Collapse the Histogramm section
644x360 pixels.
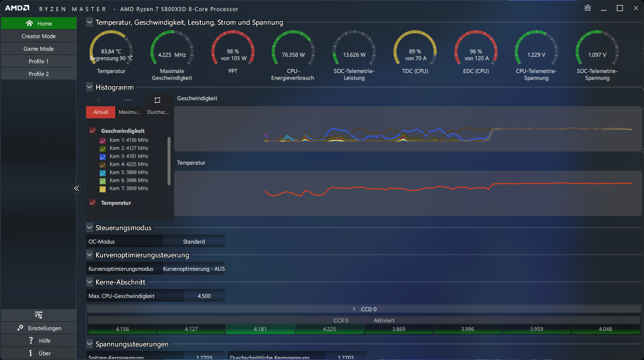tap(90, 87)
